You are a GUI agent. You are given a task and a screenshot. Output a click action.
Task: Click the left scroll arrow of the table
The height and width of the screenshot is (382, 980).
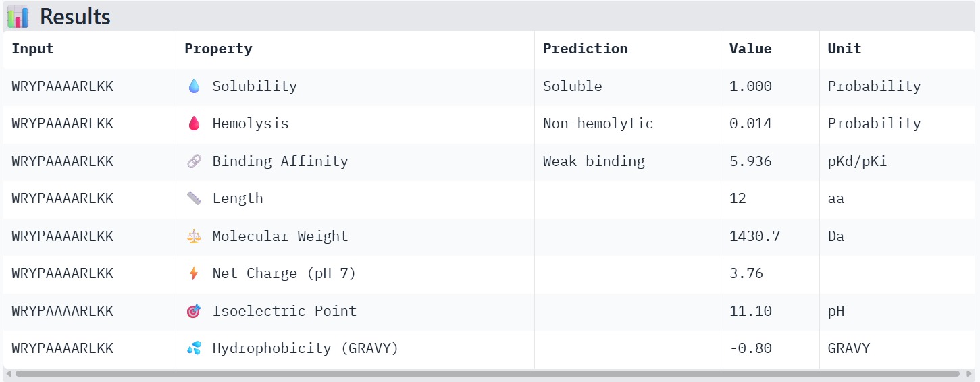click(8, 373)
